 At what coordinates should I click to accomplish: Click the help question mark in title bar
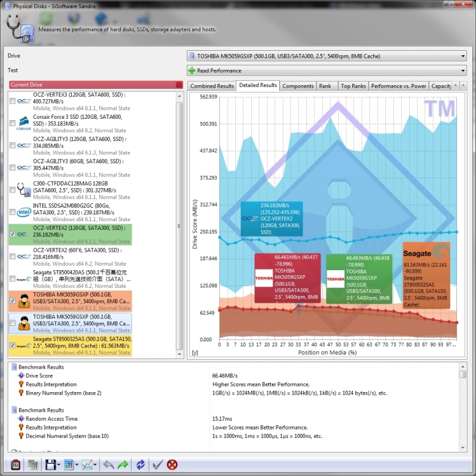point(449,4)
